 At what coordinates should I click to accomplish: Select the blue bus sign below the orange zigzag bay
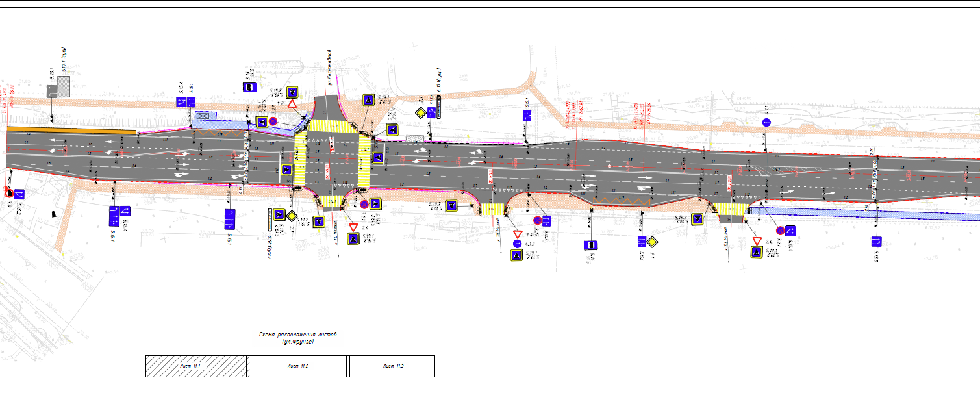pos(592,245)
